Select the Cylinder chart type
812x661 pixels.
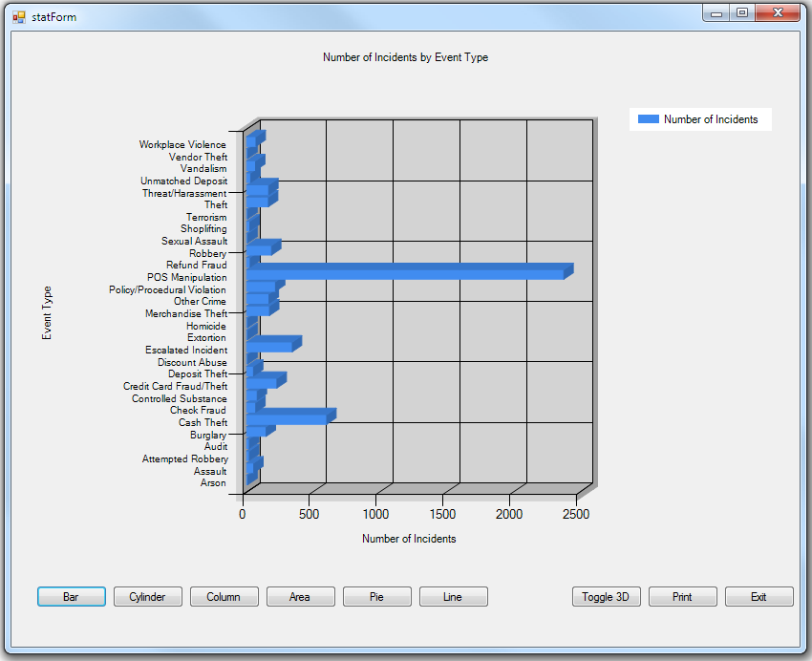point(147,596)
